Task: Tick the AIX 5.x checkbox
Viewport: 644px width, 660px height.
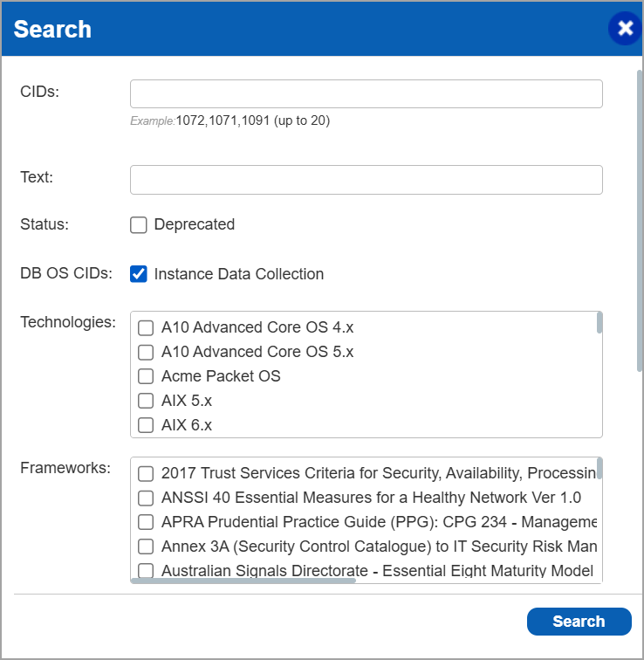Action: point(146,401)
